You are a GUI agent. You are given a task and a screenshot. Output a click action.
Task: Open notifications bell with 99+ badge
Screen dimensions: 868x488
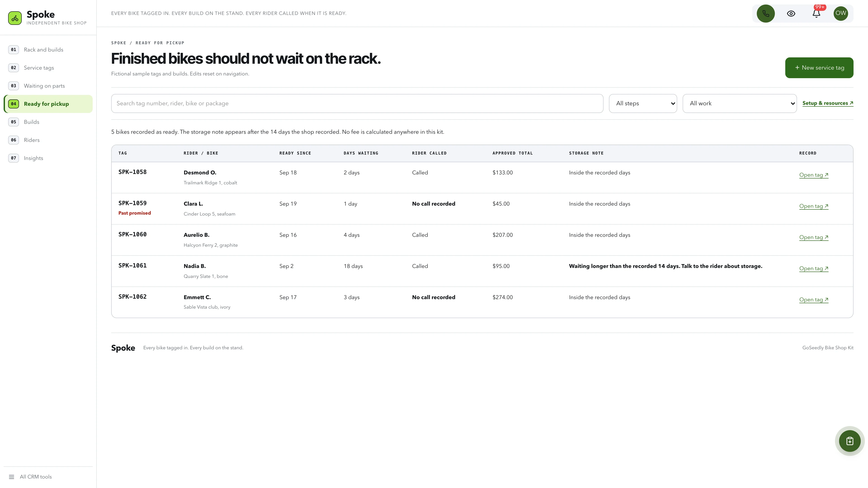click(816, 14)
